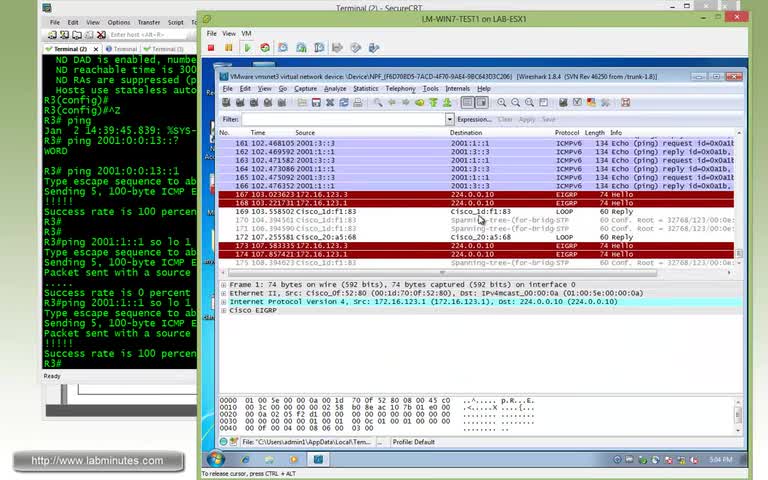Open SecureCRT Options menu
Image resolution: width=768 pixels, height=480 pixels.
point(119,23)
